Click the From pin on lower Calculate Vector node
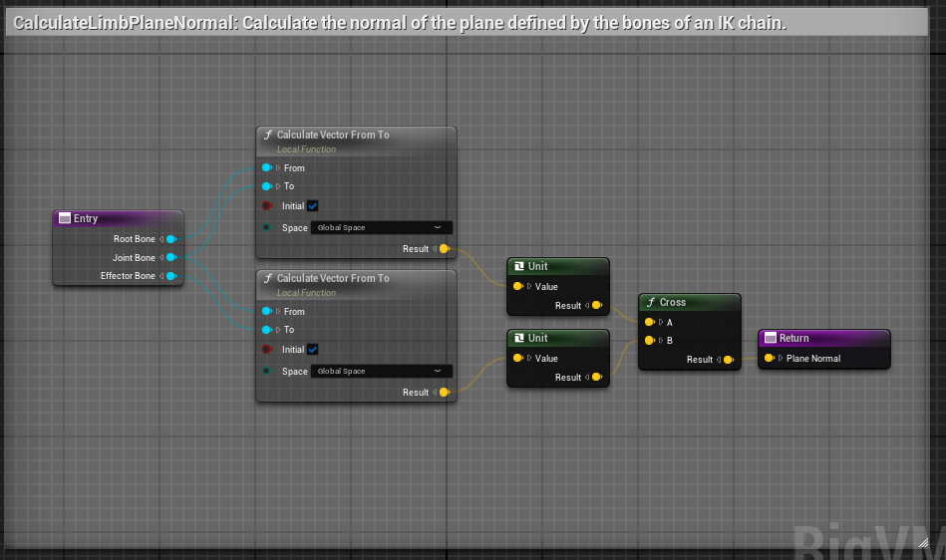946x560 pixels. click(267, 311)
